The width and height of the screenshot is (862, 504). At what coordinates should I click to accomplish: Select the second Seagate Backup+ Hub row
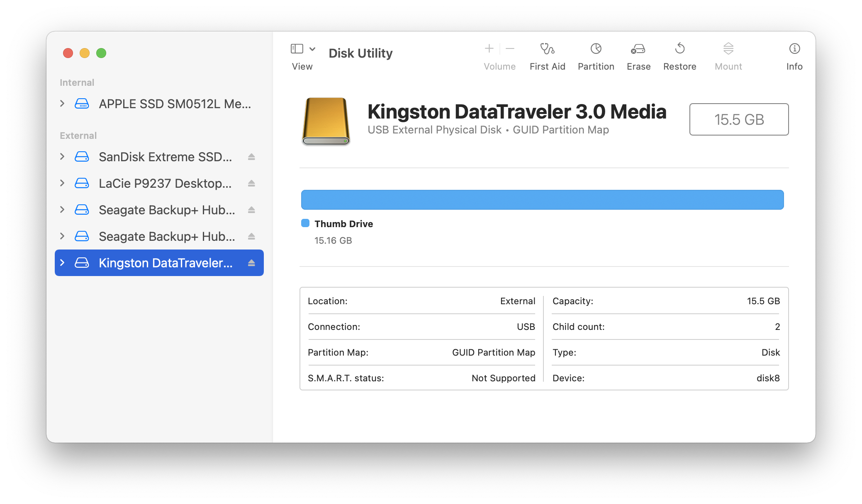click(x=159, y=236)
